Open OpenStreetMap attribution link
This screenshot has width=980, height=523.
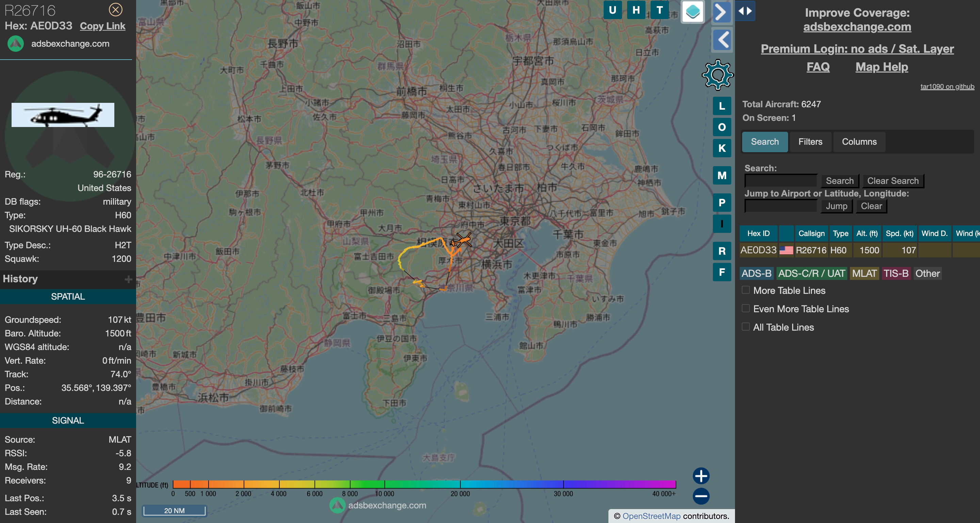click(651, 516)
